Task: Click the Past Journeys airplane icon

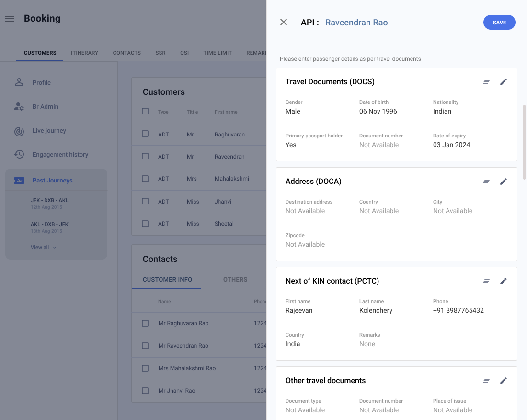Action: pos(19,181)
